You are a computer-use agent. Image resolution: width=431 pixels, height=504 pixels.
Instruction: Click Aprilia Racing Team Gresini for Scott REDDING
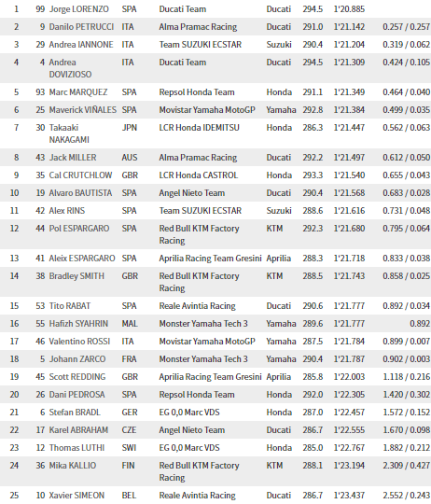[x=210, y=377]
